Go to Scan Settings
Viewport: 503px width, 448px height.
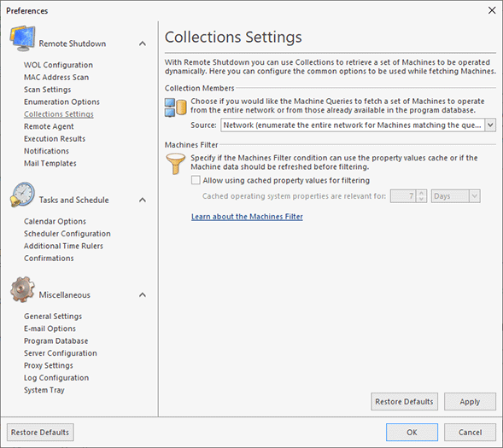point(48,90)
